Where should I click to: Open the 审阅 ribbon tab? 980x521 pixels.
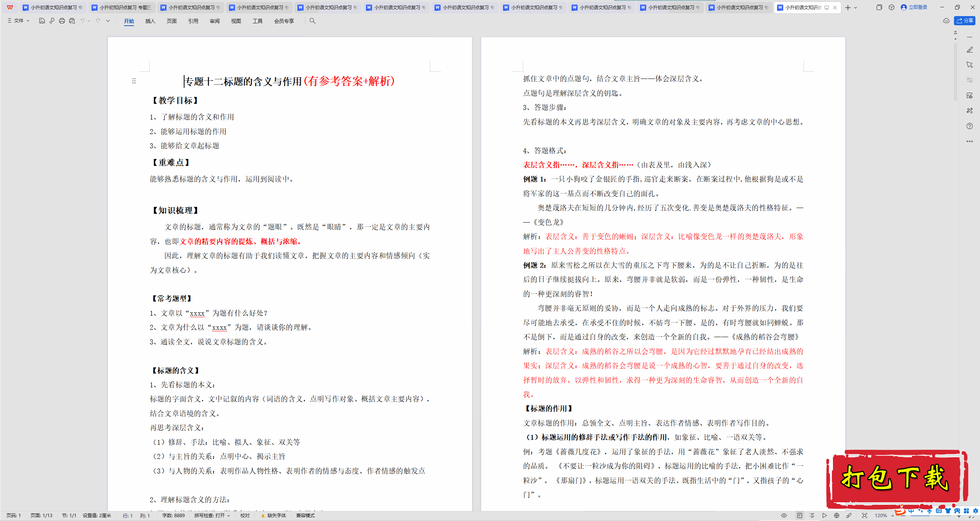pyautogui.click(x=215, y=21)
